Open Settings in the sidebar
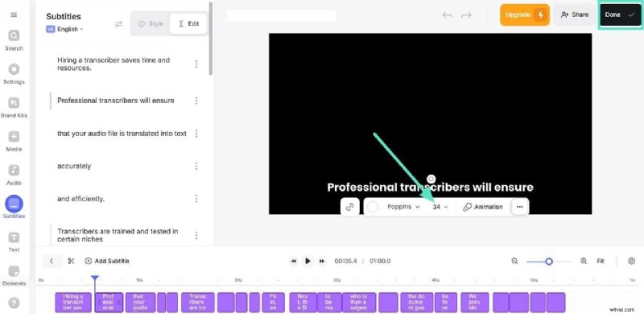Viewport: 644px width, 314px height. (14, 73)
